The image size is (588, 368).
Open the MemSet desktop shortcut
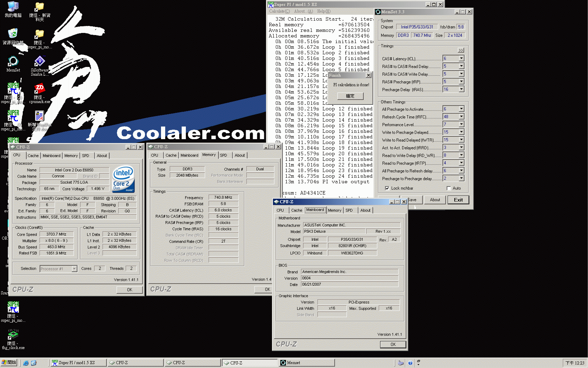tap(13, 64)
